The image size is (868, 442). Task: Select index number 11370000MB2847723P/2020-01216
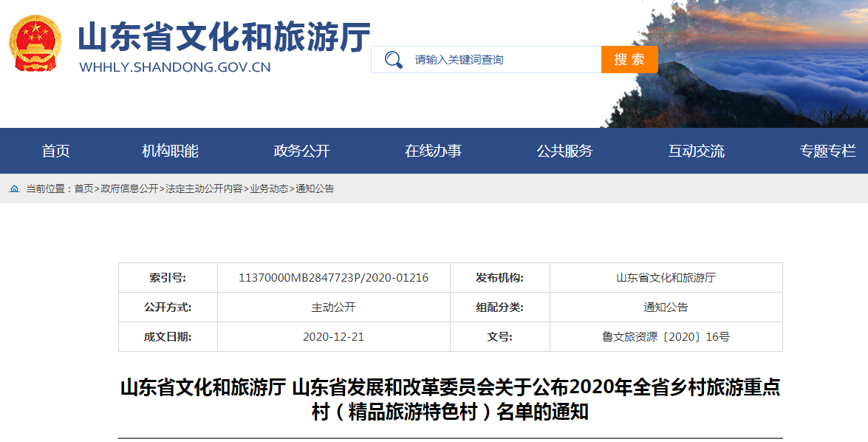tap(333, 277)
